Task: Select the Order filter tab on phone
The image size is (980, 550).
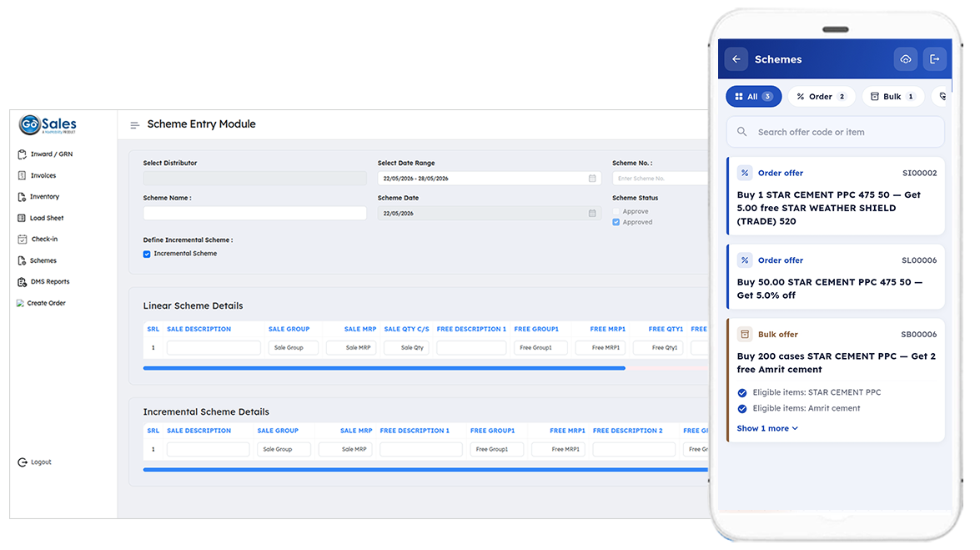Action: (822, 96)
